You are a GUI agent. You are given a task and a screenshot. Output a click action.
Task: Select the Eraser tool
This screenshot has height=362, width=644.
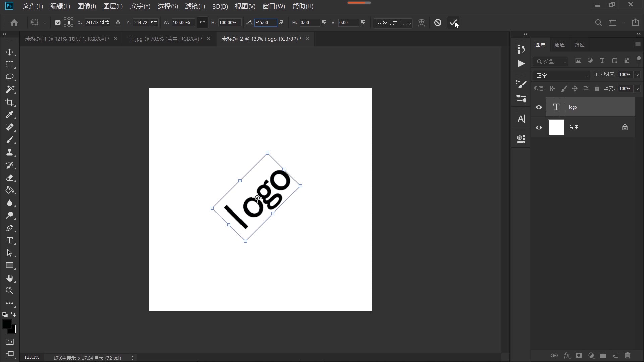10,178
